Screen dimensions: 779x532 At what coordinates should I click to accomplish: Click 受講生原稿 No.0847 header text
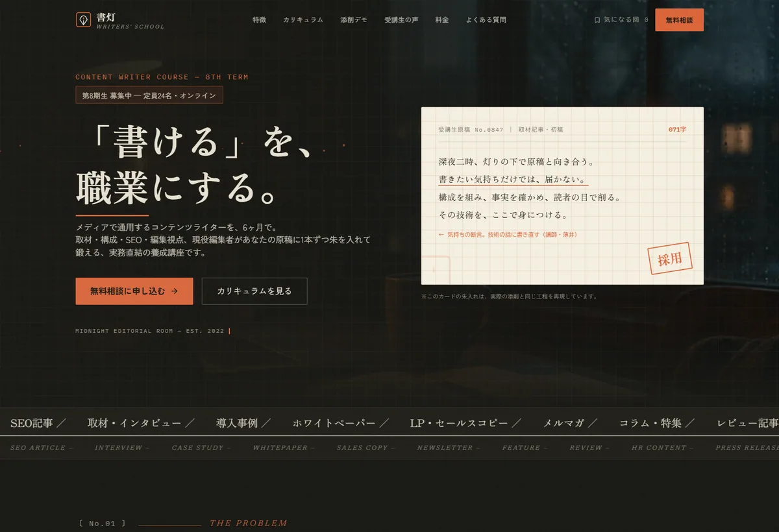(471, 130)
